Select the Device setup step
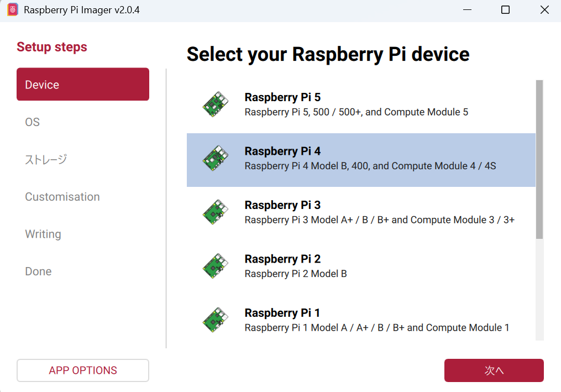This screenshot has height=392, width=561. tap(83, 85)
